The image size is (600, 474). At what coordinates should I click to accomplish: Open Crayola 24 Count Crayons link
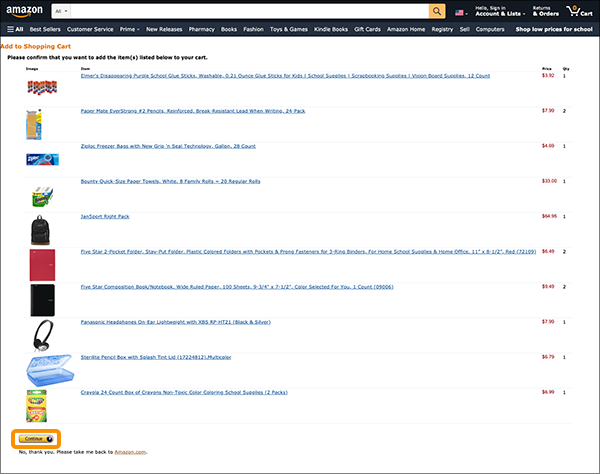(184, 393)
